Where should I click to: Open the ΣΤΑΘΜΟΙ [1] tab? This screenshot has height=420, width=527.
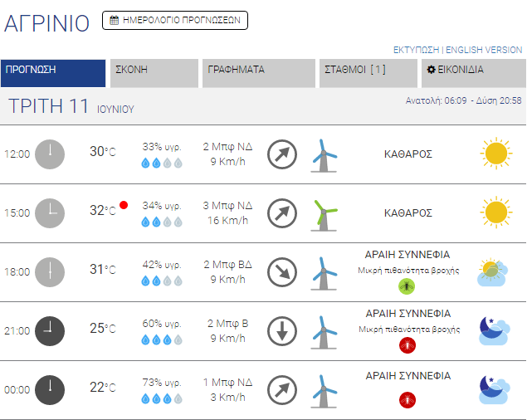[x=368, y=73]
